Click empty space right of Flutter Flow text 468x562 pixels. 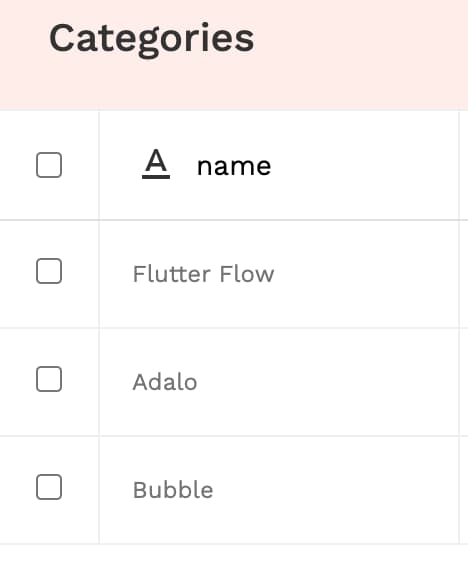pyautogui.click(x=366, y=274)
